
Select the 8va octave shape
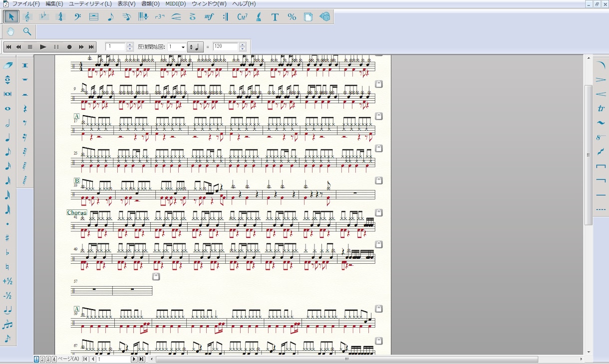pyautogui.click(x=601, y=137)
